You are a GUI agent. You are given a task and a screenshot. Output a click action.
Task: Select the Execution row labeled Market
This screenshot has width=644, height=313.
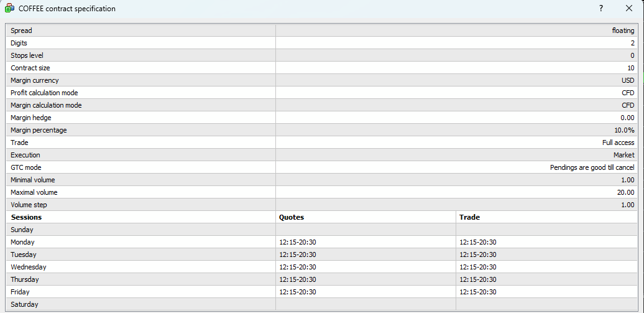click(623, 155)
